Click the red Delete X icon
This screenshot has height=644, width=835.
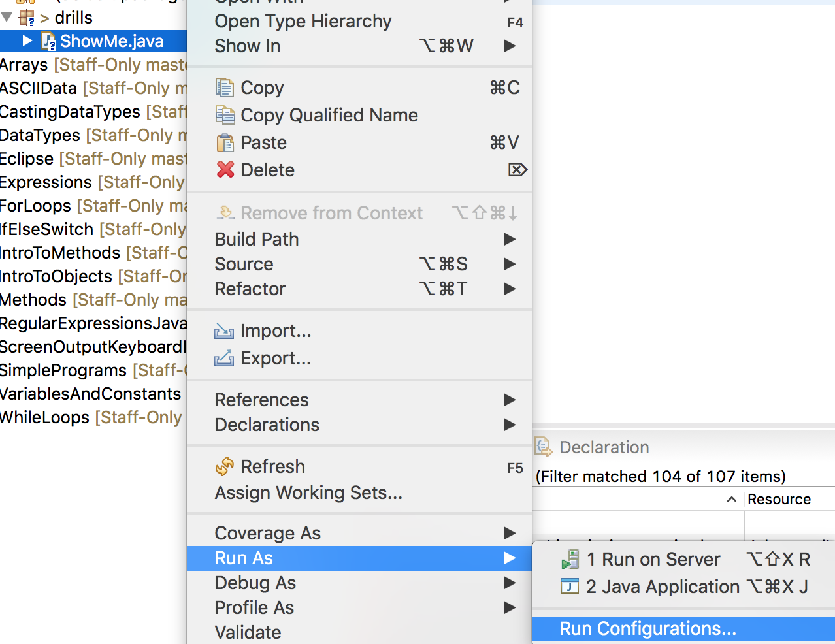coord(225,170)
